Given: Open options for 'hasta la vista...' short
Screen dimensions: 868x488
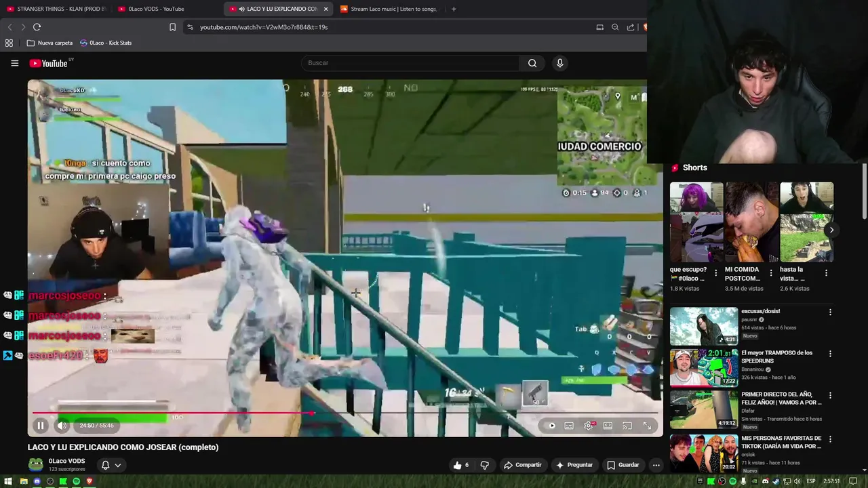Looking at the screenshot, I should [x=825, y=273].
